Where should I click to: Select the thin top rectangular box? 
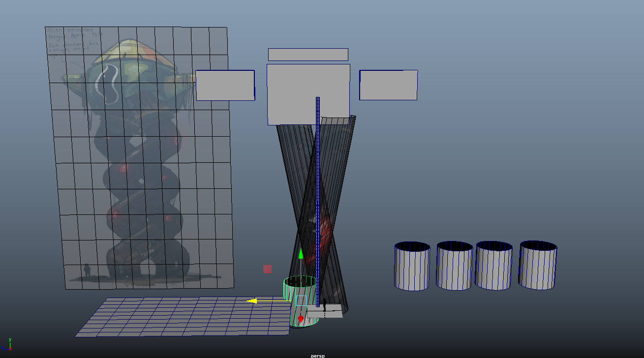[308, 55]
